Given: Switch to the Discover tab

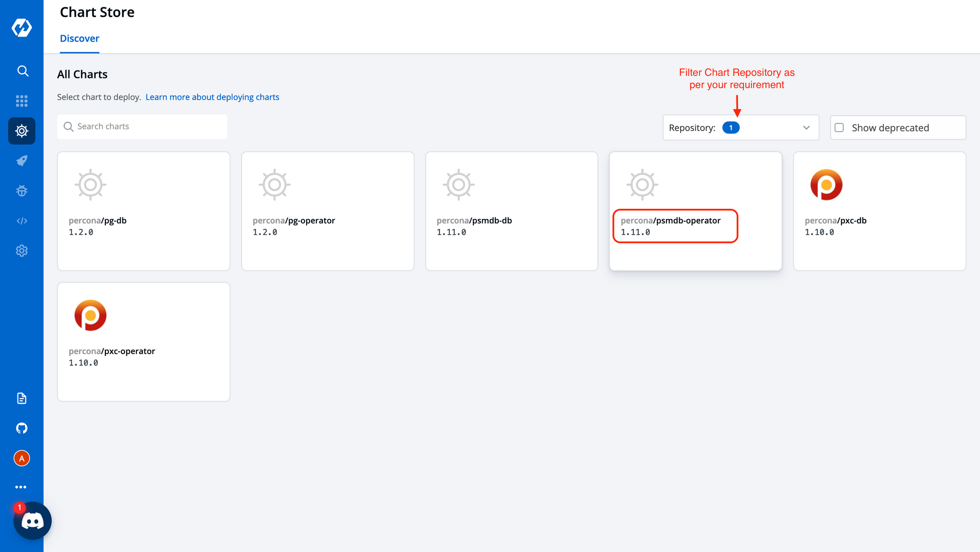Looking at the screenshot, I should 79,38.
